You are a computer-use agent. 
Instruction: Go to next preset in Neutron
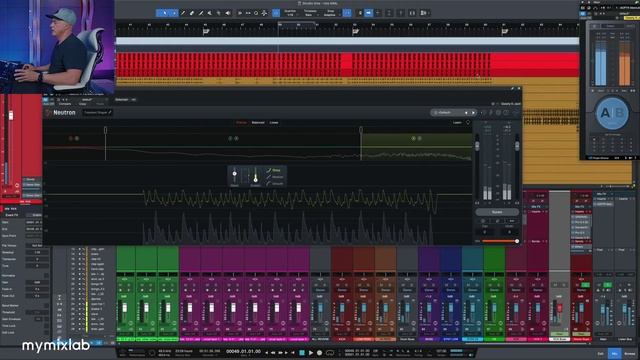click(x=473, y=112)
